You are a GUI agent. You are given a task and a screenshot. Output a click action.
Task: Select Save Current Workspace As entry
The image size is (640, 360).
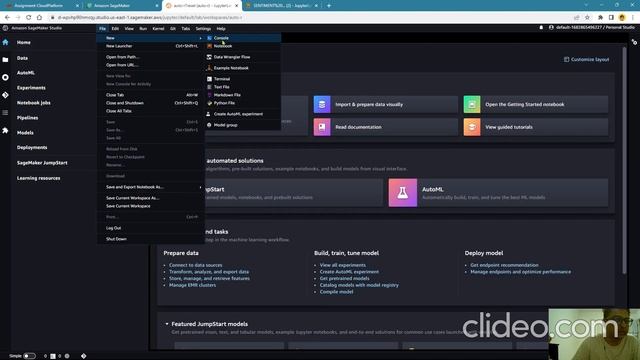pos(150,198)
